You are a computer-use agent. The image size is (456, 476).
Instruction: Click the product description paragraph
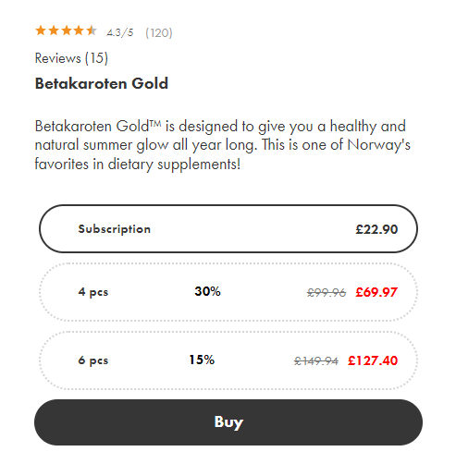coord(223,145)
